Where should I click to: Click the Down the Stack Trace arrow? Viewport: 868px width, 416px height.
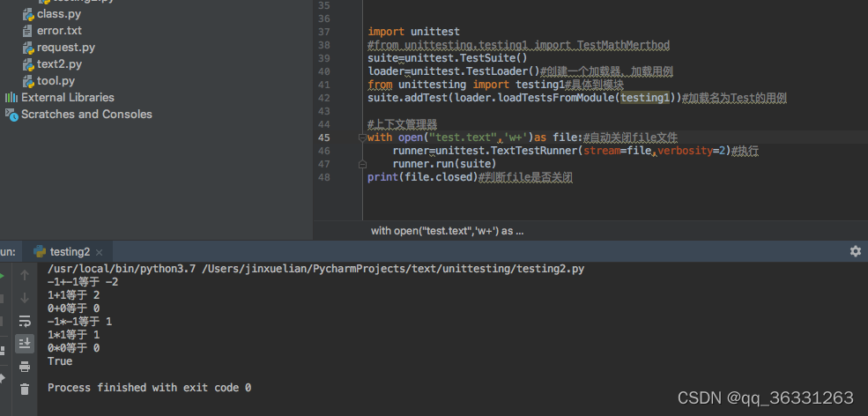click(x=25, y=299)
